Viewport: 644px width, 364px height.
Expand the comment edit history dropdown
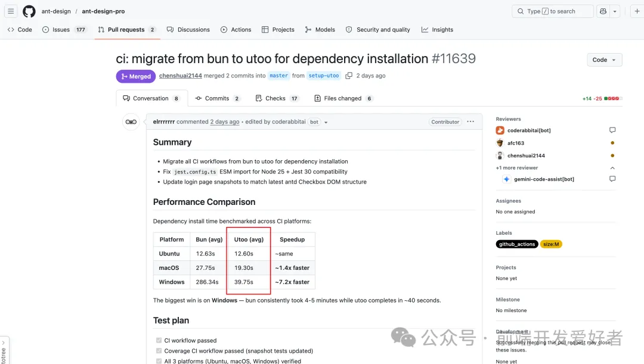pyautogui.click(x=326, y=122)
